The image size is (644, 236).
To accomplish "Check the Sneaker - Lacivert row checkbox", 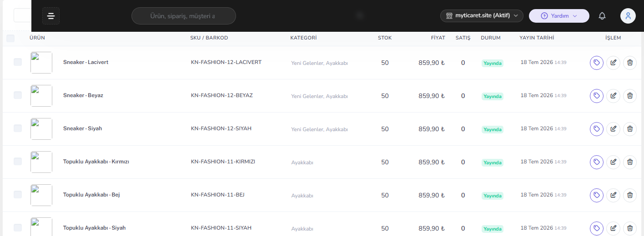I will pos(18,62).
